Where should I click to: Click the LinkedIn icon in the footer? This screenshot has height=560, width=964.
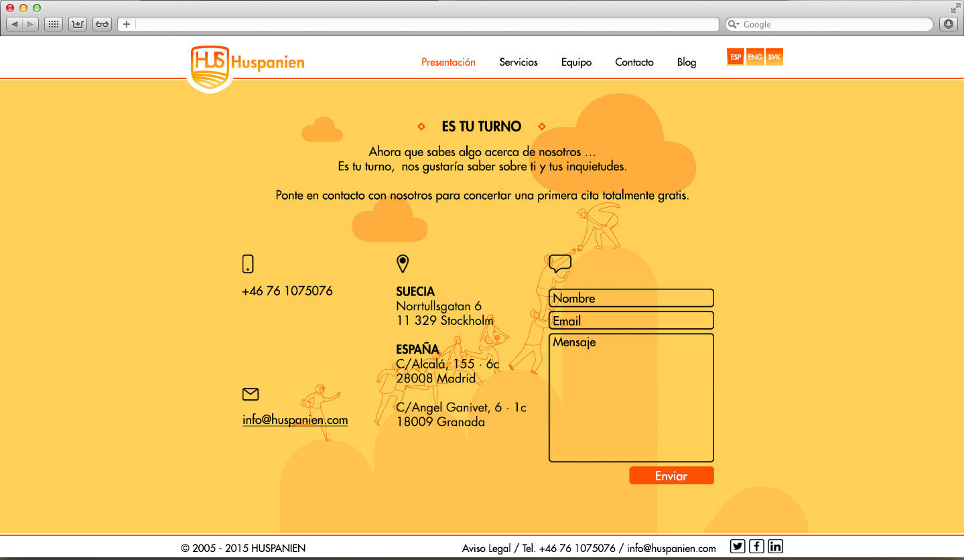(774, 546)
